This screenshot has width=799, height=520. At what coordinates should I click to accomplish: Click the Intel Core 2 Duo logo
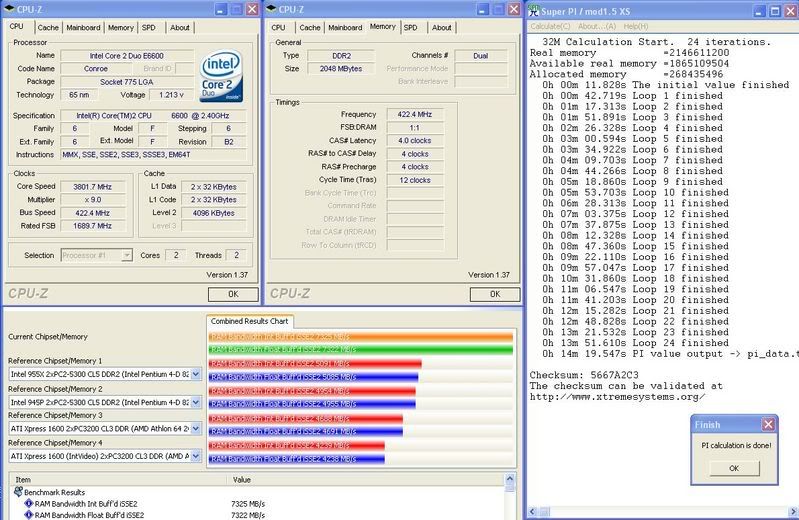pyautogui.click(x=222, y=76)
